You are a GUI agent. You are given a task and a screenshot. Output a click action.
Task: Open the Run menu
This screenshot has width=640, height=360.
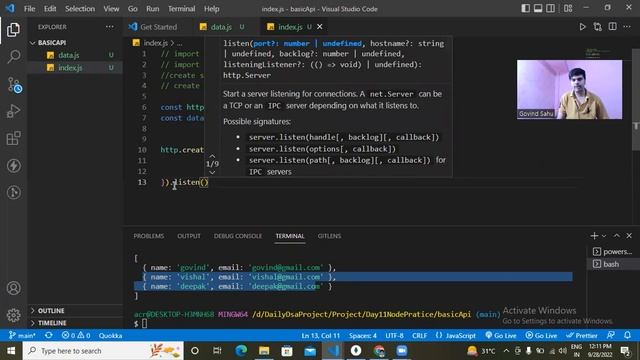pos(153,9)
